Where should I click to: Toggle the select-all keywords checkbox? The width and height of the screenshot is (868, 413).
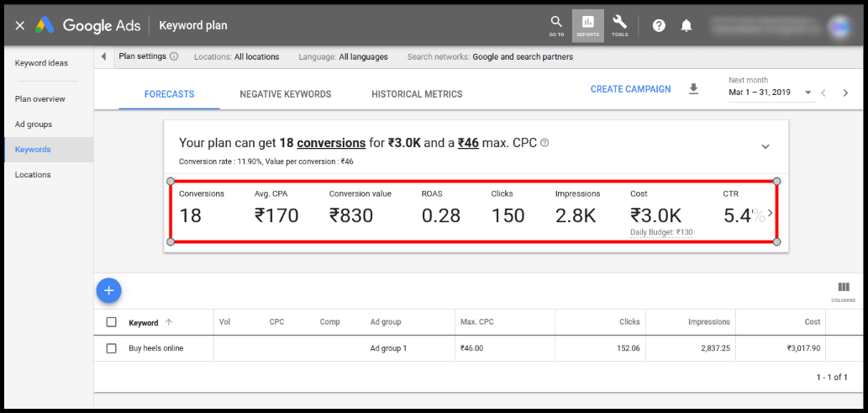(111, 322)
